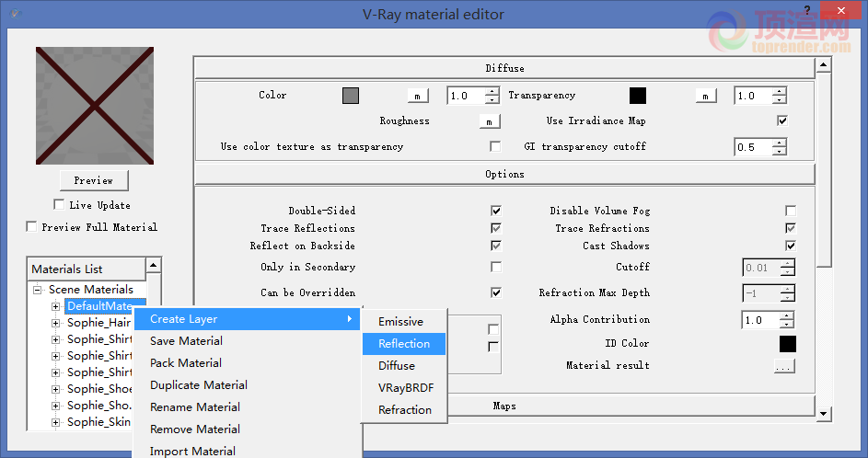The image size is (868, 458).
Task: Click the Alpha Contribution value field
Action: coord(760,320)
